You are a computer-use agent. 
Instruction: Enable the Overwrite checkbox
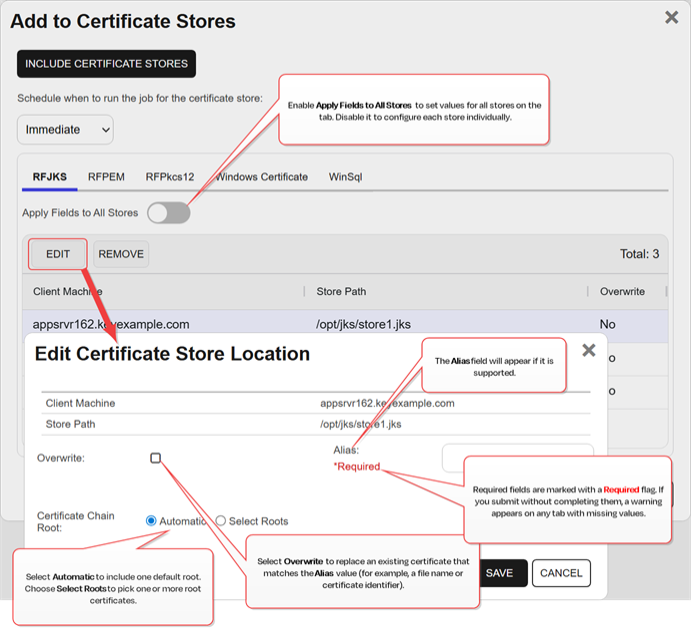click(x=156, y=458)
